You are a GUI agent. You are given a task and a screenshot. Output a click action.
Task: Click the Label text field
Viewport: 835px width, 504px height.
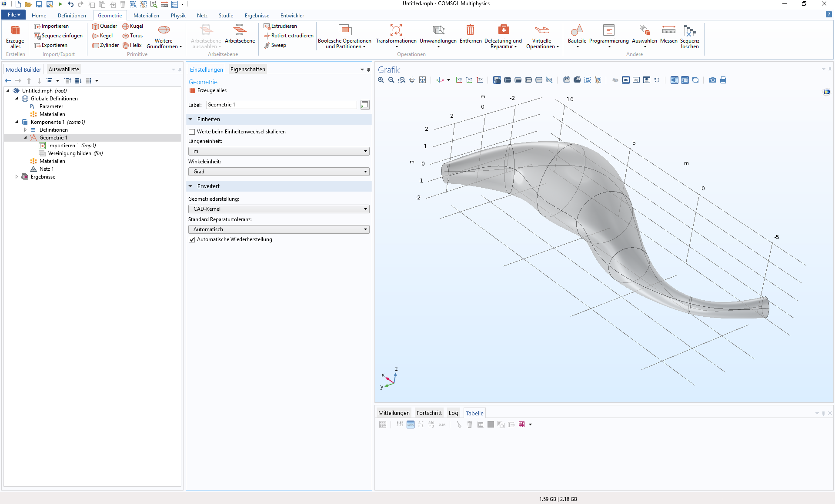click(281, 105)
